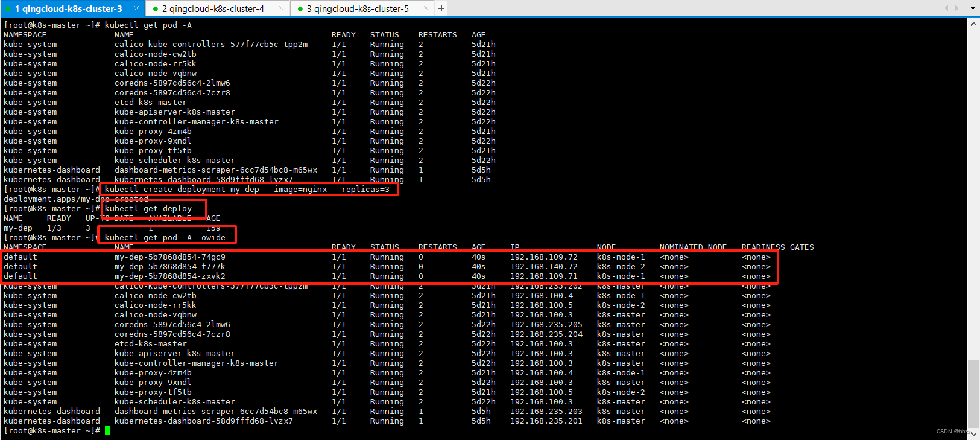Click the terminal vertical scrollbar thumb
This screenshot has width=980, height=440.
point(973,394)
